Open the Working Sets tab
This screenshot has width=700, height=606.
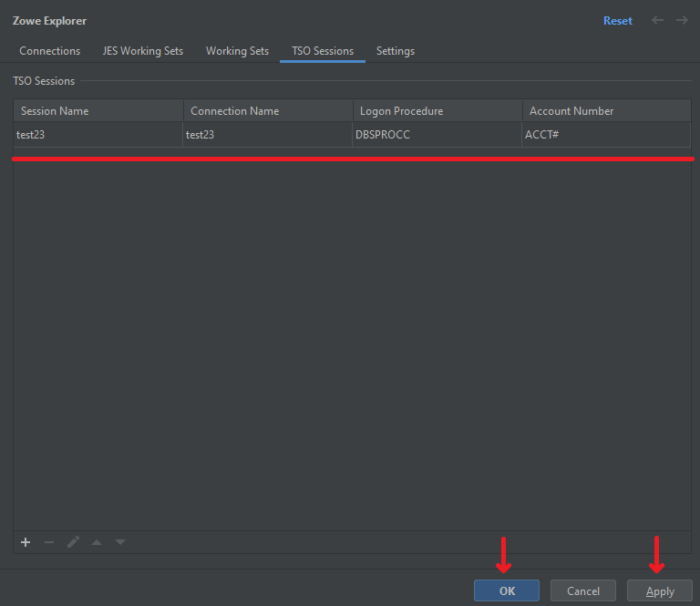[237, 51]
